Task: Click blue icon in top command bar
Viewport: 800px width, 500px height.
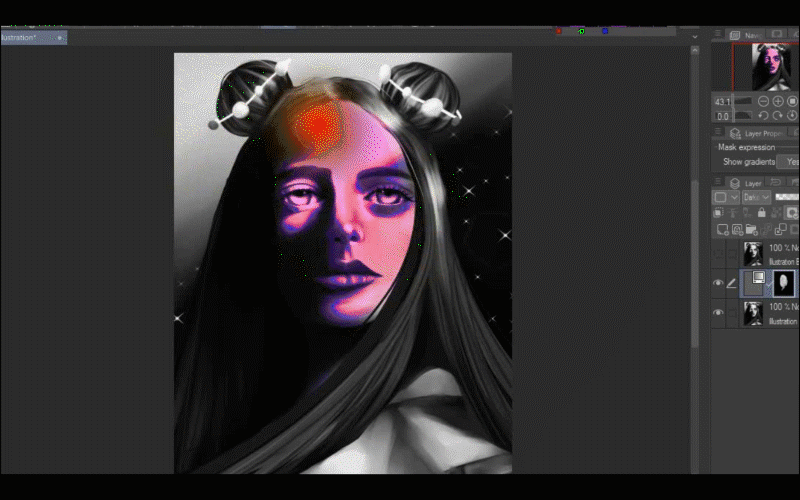Action: point(605,31)
